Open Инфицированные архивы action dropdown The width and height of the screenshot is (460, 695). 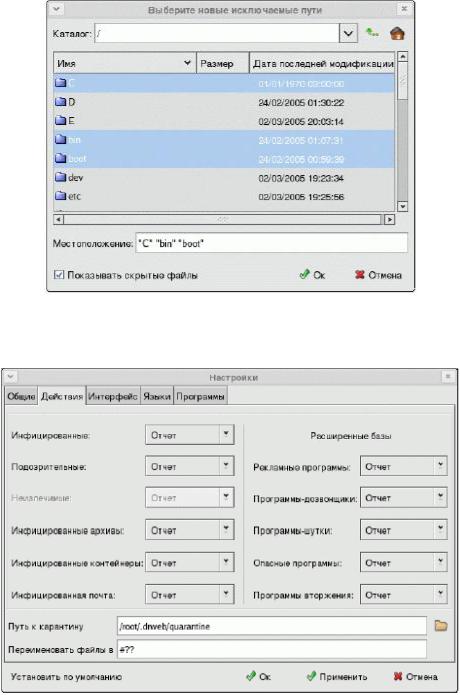click(226, 530)
